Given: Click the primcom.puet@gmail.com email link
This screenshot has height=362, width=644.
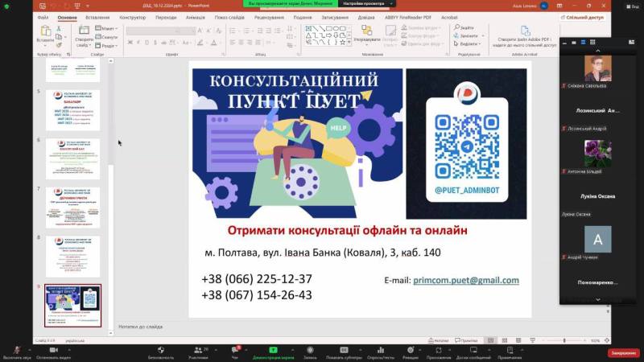Looking at the screenshot, I should click(465, 281).
